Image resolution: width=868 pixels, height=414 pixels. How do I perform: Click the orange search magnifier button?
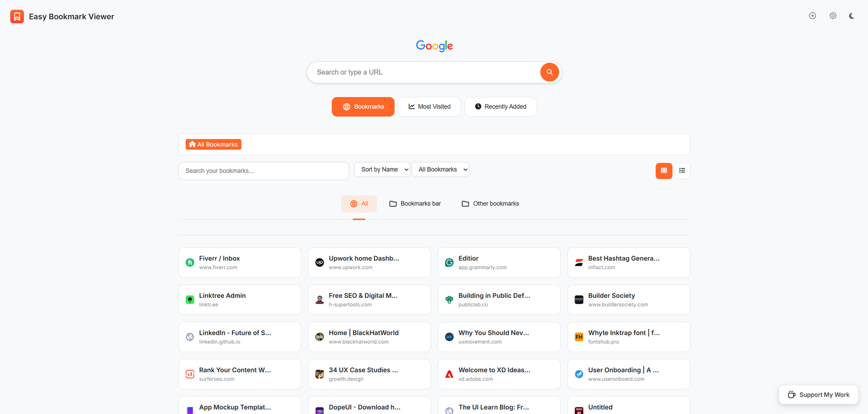pos(550,72)
